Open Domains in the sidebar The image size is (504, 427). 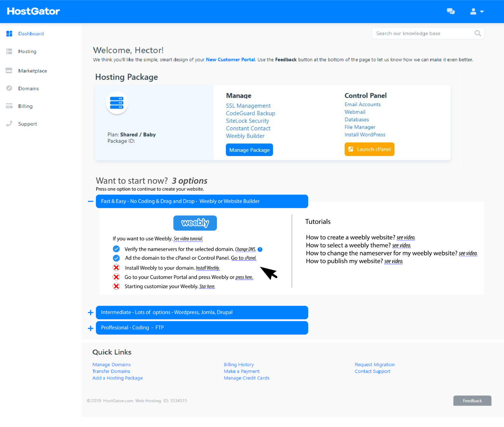click(29, 89)
